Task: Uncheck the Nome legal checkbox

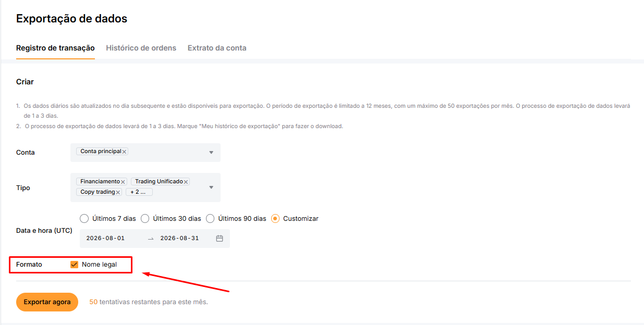Action: (x=74, y=265)
